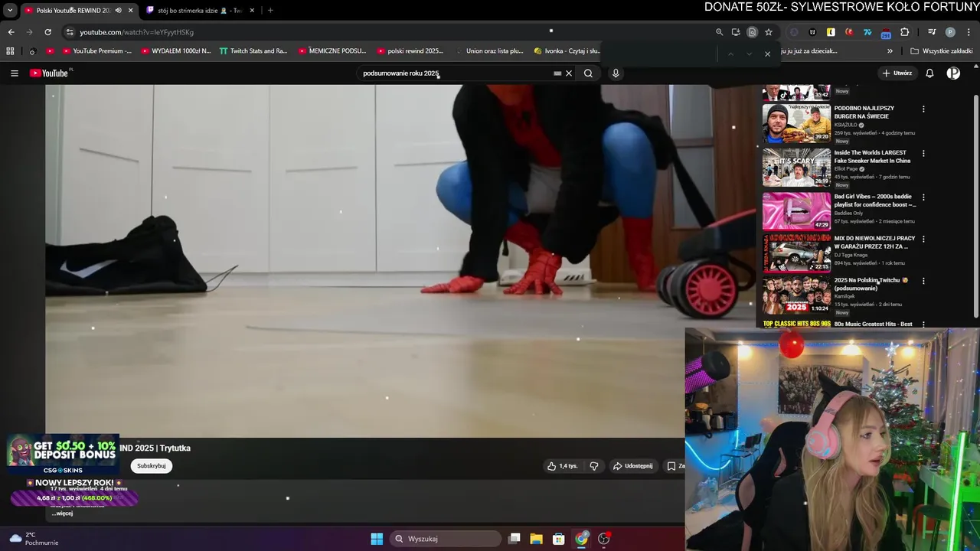Reload the page with the refresh icon

pos(47,32)
